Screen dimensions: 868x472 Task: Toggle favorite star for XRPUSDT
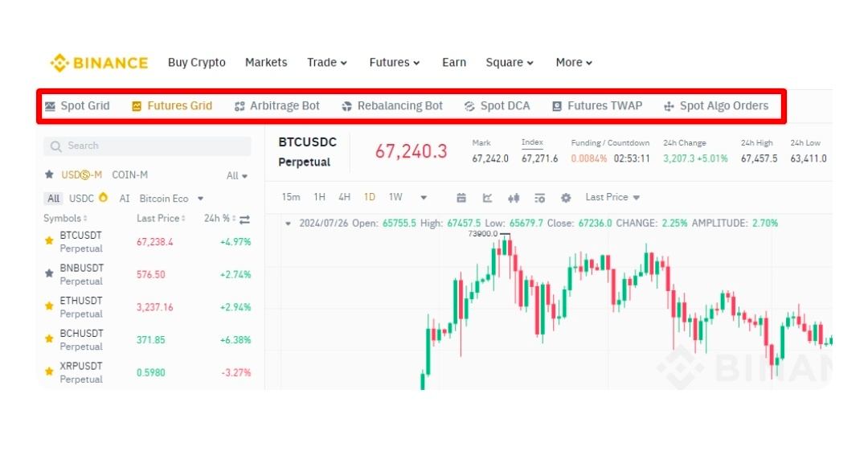coord(49,371)
